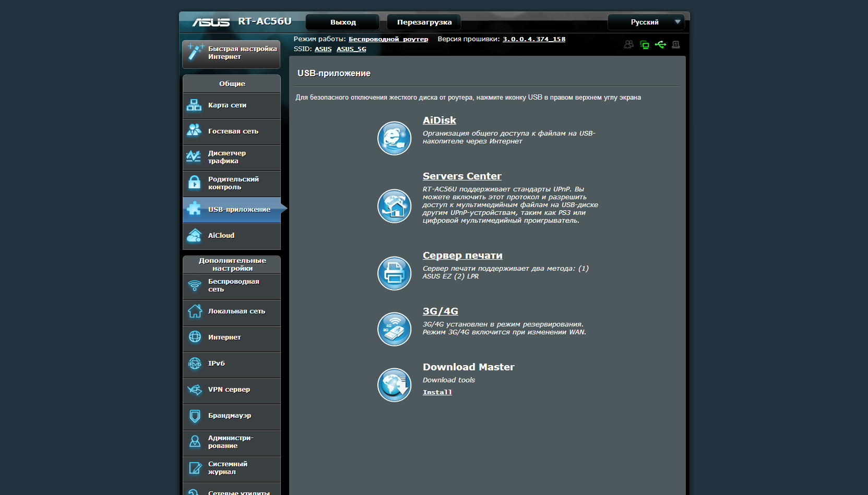Click the AiCloud cloud icon
This screenshot has height=495, width=868.
(x=194, y=236)
